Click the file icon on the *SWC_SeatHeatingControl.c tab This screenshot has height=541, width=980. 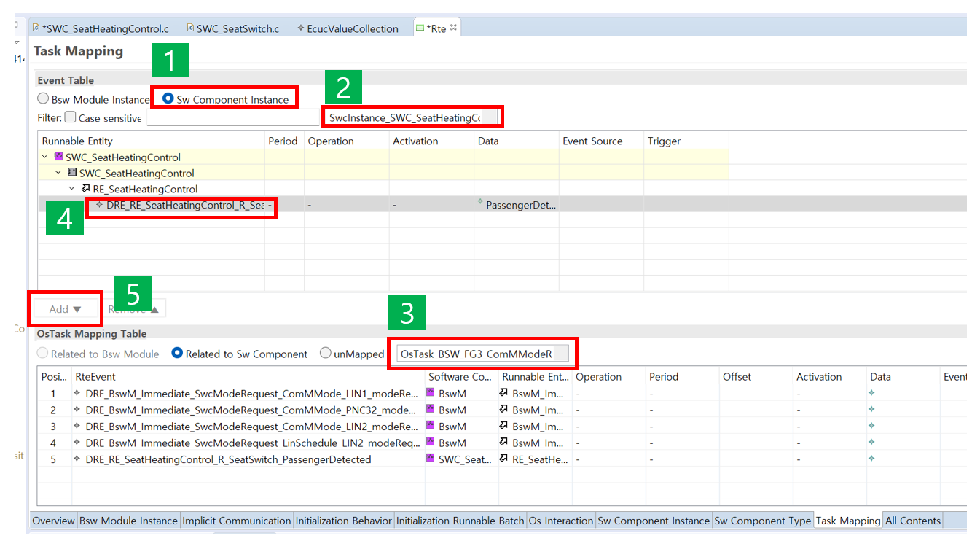pyautogui.click(x=36, y=28)
